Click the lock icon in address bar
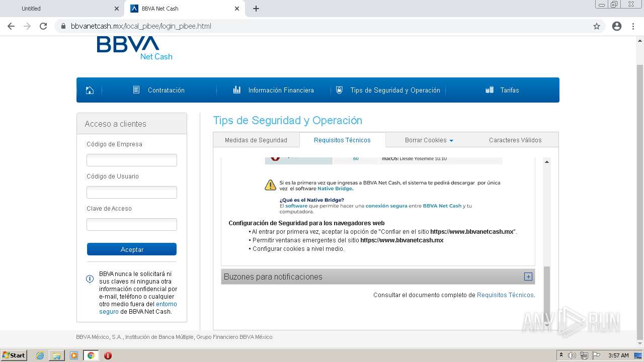The height and width of the screenshot is (362, 644). pyautogui.click(x=63, y=26)
